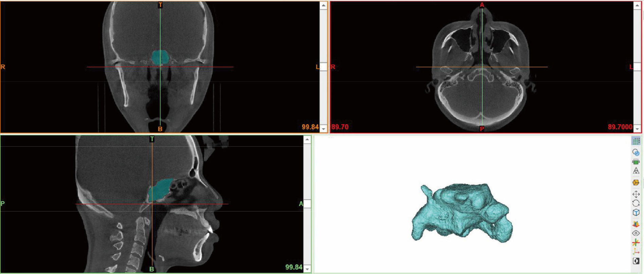The image size is (644, 274).
Task: Select the pan tool with four arrows
Action: click(636, 194)
